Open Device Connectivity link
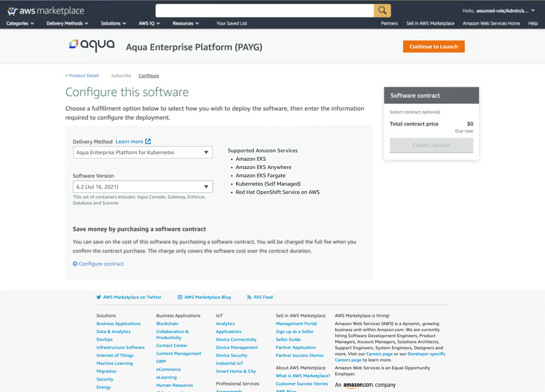 coord(236,339)
